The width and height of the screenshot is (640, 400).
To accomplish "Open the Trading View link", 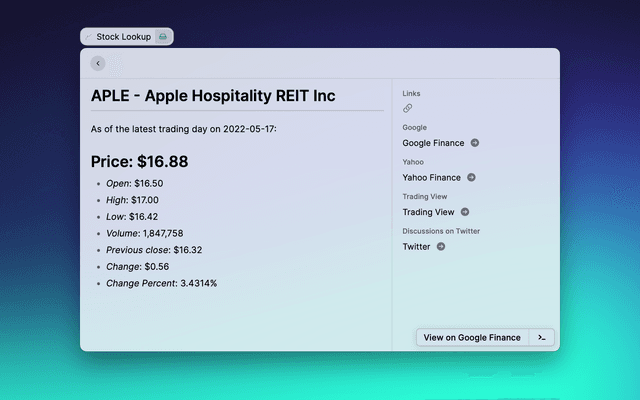I will [428, 212].
